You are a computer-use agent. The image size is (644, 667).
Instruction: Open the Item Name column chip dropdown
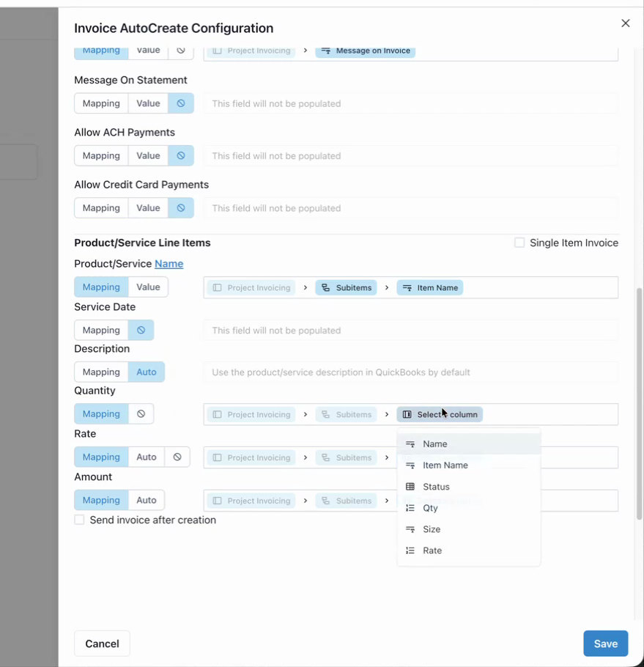pos(430,287)
